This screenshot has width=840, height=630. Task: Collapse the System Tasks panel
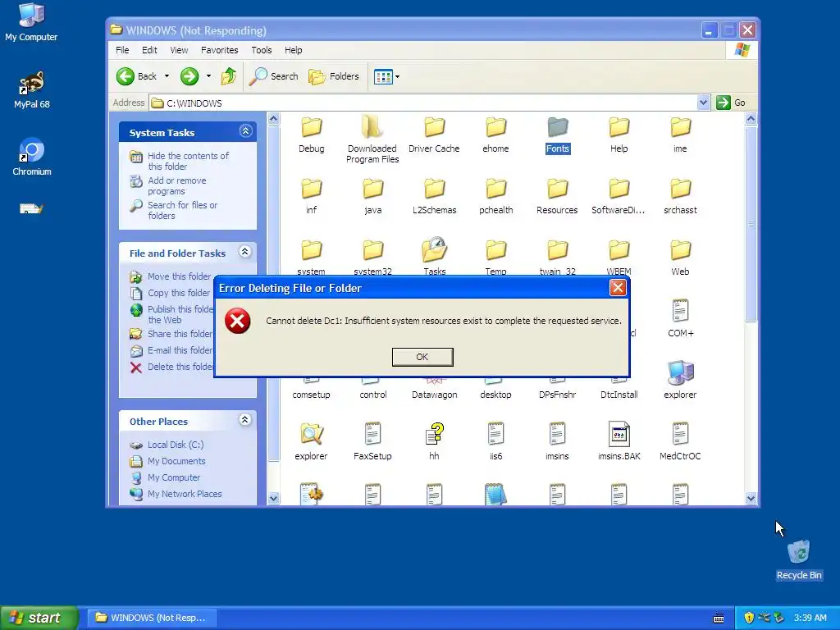point(245,131)
